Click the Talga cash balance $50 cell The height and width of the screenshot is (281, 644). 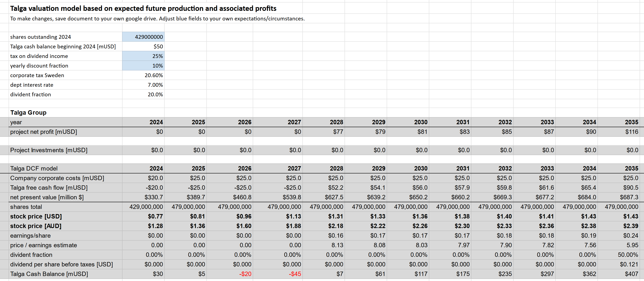point(143,46)
